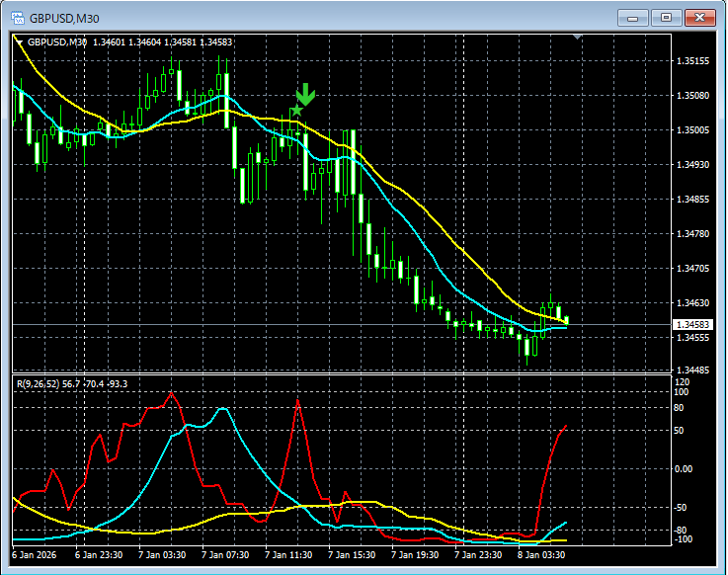Click the 1.34705 price scale value
This screenshot has height=575, width=728.
pos(692,269)
